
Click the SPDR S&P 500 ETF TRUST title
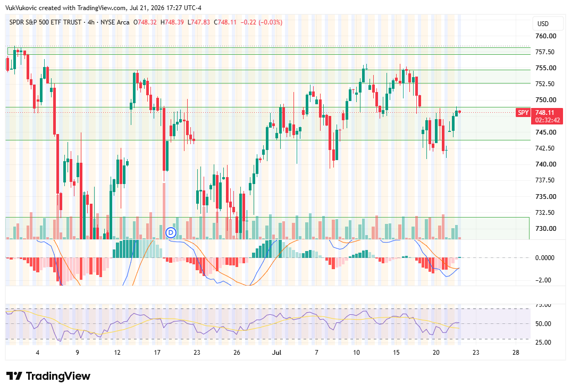[46, 22]
